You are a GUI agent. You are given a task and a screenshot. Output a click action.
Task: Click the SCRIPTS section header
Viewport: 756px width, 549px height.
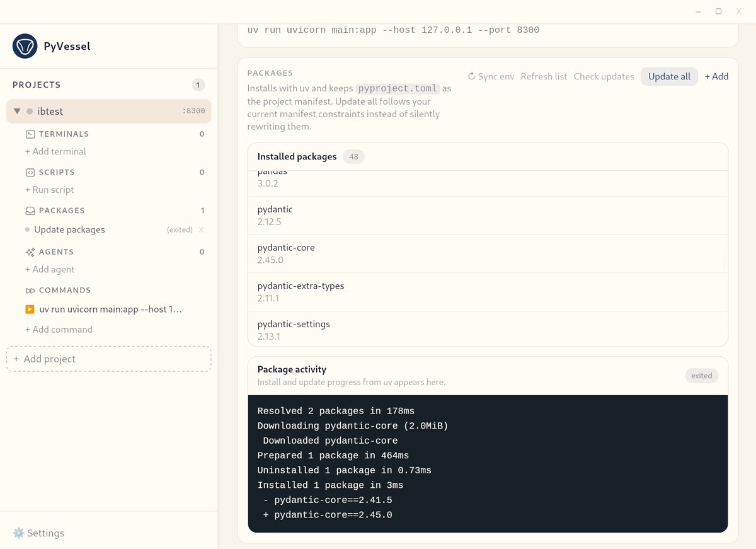(x=57, y=173)
